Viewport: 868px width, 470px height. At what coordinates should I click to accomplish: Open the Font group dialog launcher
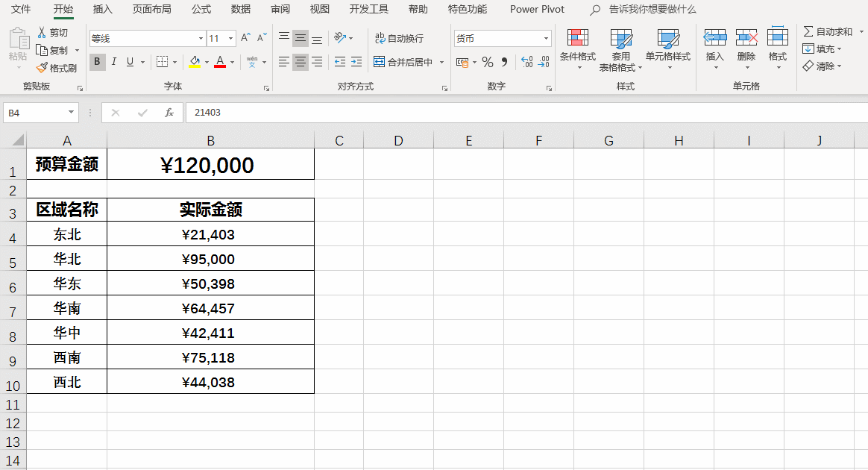click(x=266, y=88)
